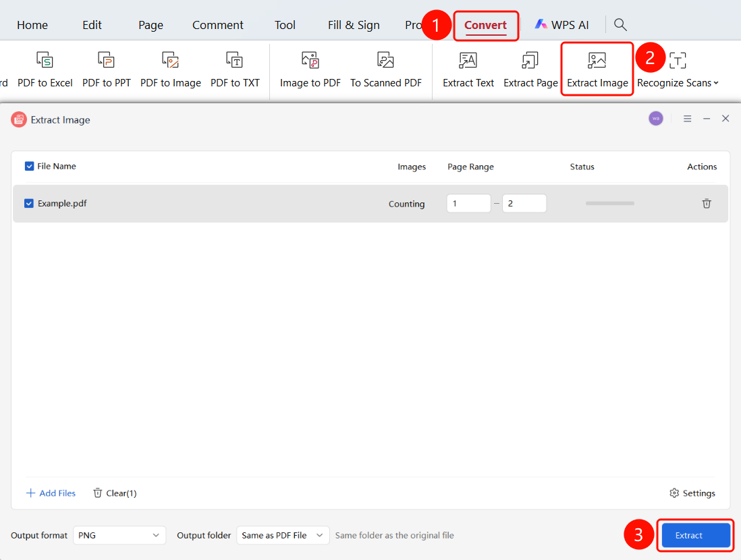Expand the Output format PNG dropdown
The width and height of the screenshot is (741, 560).
[x=119, y=536]
